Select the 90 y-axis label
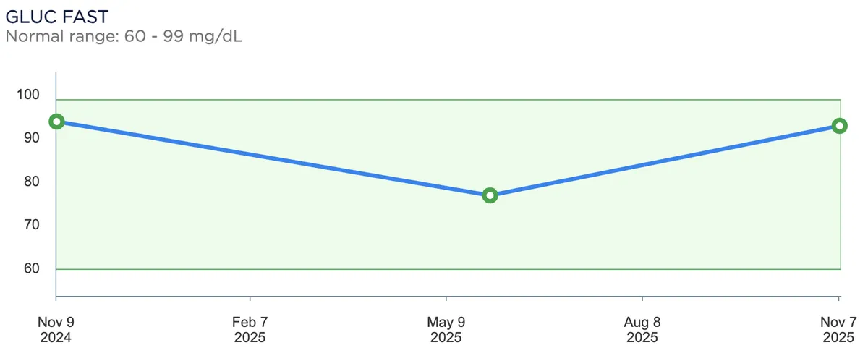The image size is (868, 361). (30, 138)
